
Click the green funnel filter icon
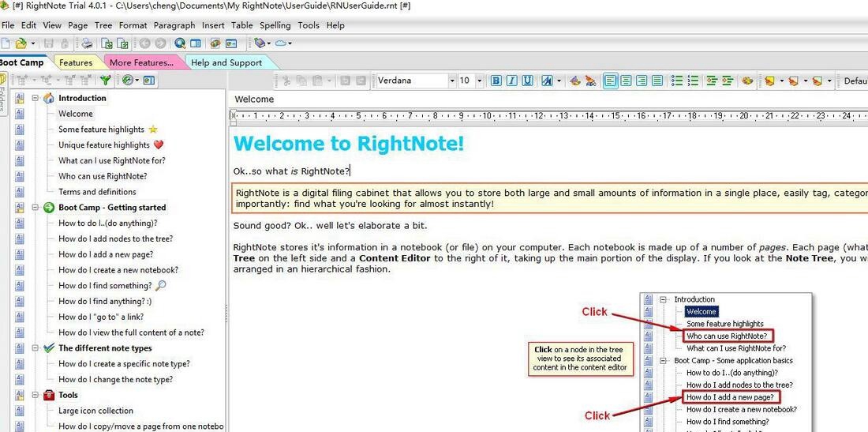pyautogui.click(x=105, y=81)
